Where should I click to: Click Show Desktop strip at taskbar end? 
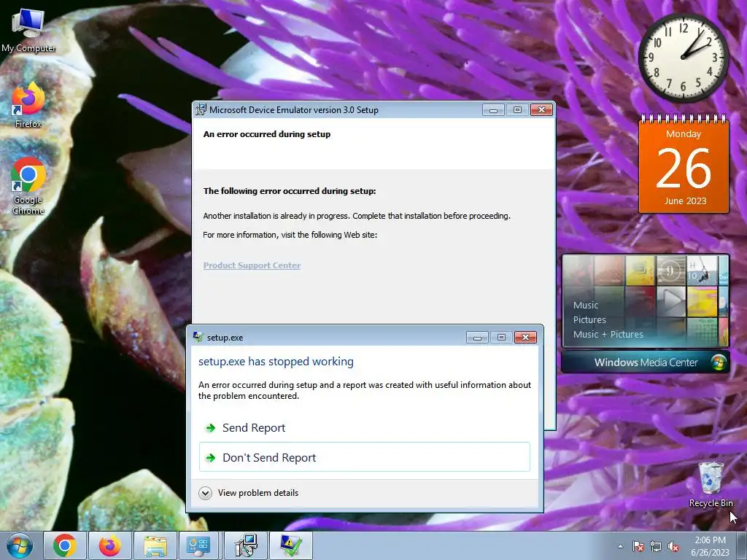(x=742, y=545)
